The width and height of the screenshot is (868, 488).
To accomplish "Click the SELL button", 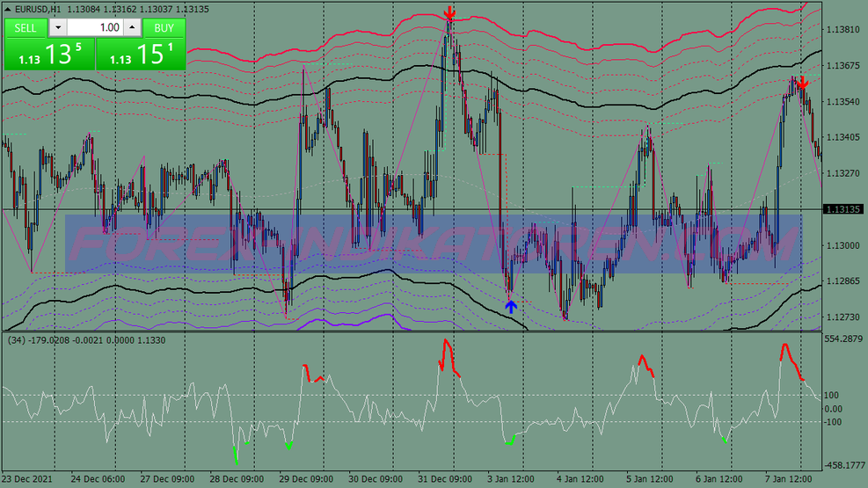I will tap(26, 27).
